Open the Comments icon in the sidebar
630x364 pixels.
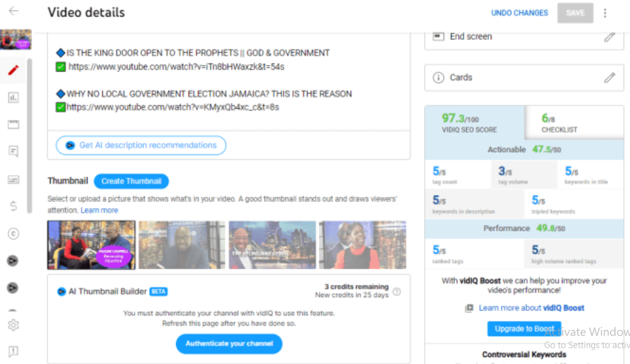pos(14,151)
